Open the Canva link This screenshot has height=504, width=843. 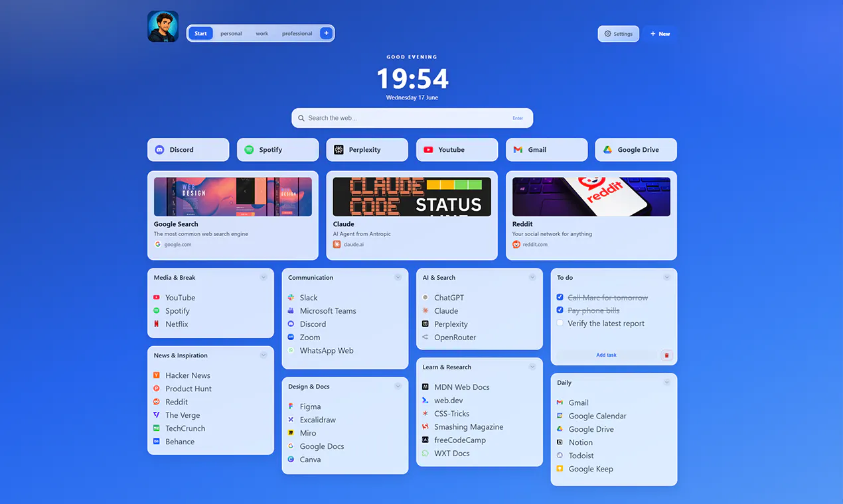click(310, 460)
